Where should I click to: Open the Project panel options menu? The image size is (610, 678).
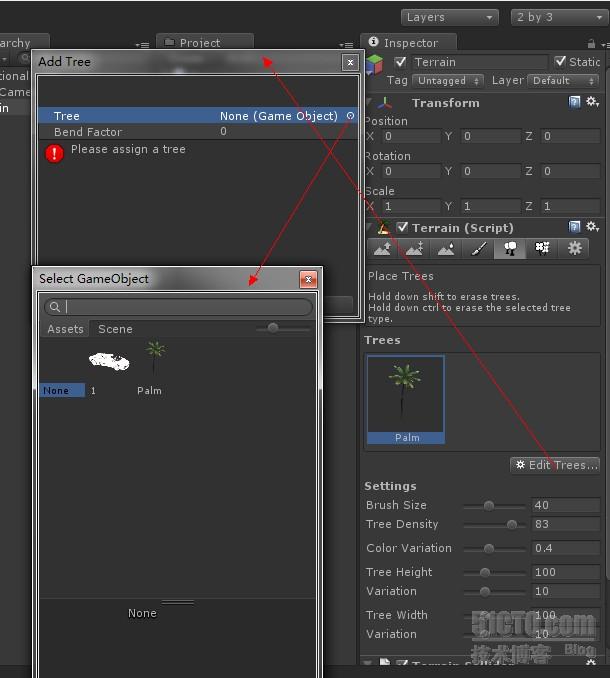(346, 44)
